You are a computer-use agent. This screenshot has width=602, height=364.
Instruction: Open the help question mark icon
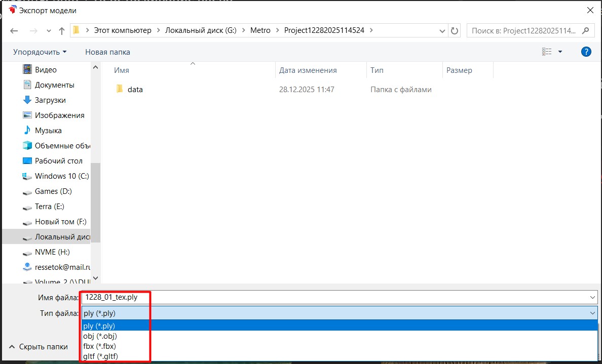tap(586, 52)
